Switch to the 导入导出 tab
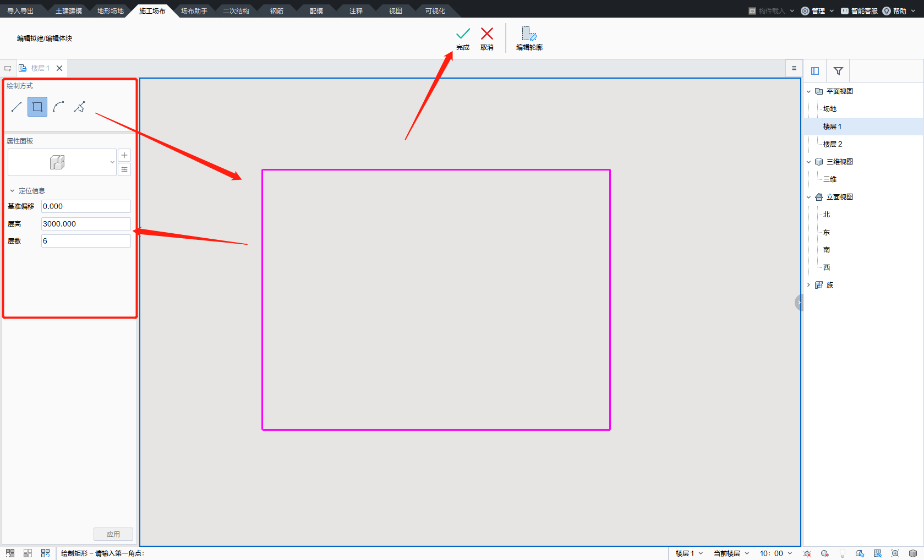 pyautogui.click(x=20, y=11)
